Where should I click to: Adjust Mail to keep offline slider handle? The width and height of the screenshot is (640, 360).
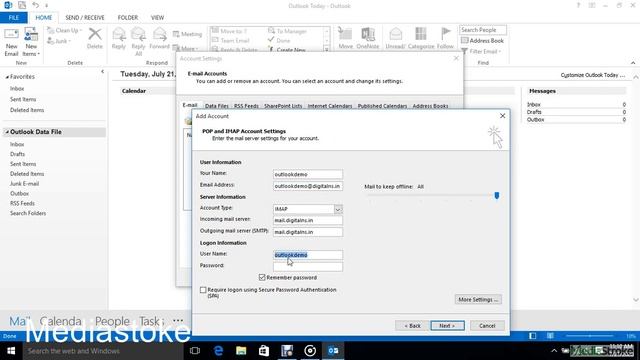[x=497, y=196]
